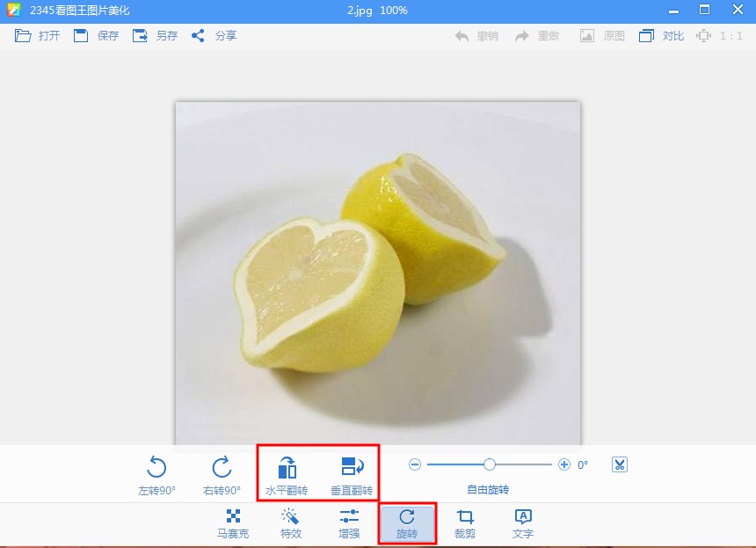The width and height of the screenshot is (756, 548).
Task: Open the 增强 enhance tool
Action: click(x=349, y=523)
